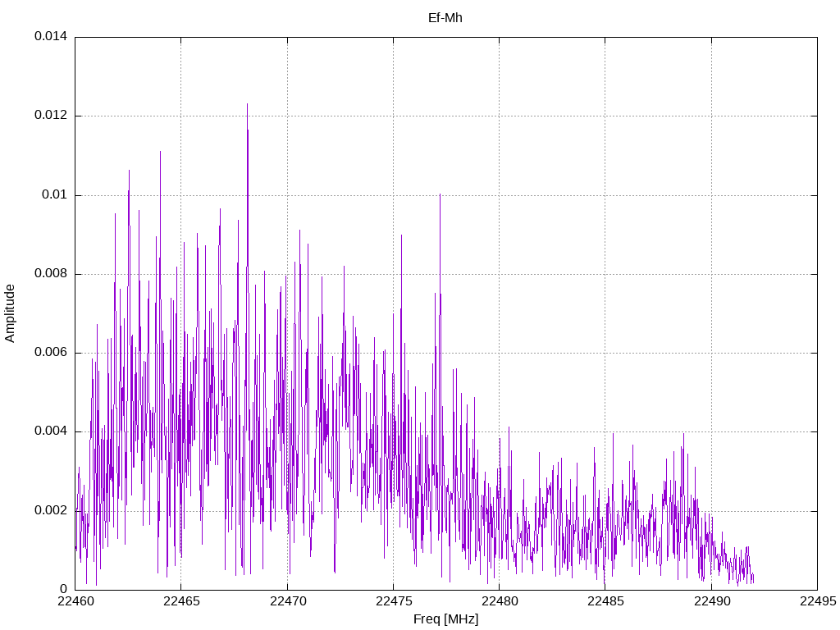Image resolution: width=840 pixels, height=630 pixels.
Task: Click the 0.006 y-axis tick label
Action: (x=50, y=353)
